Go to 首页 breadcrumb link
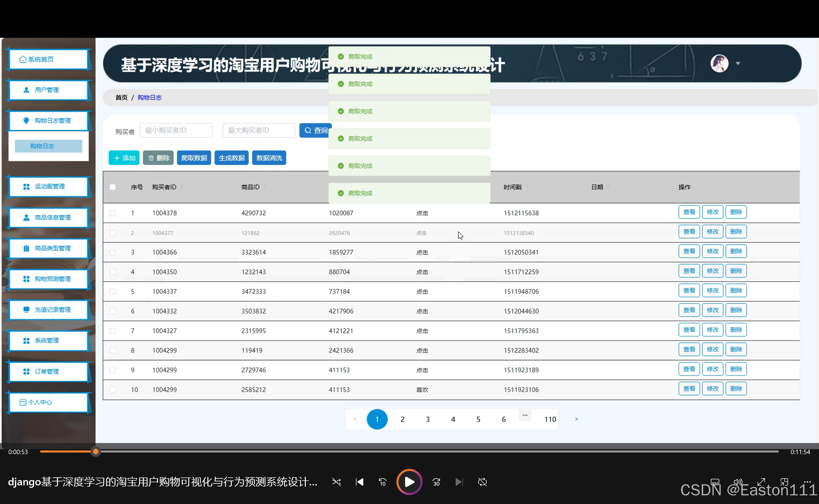This screenshot has width=819, height=504. tap(121, 97)
